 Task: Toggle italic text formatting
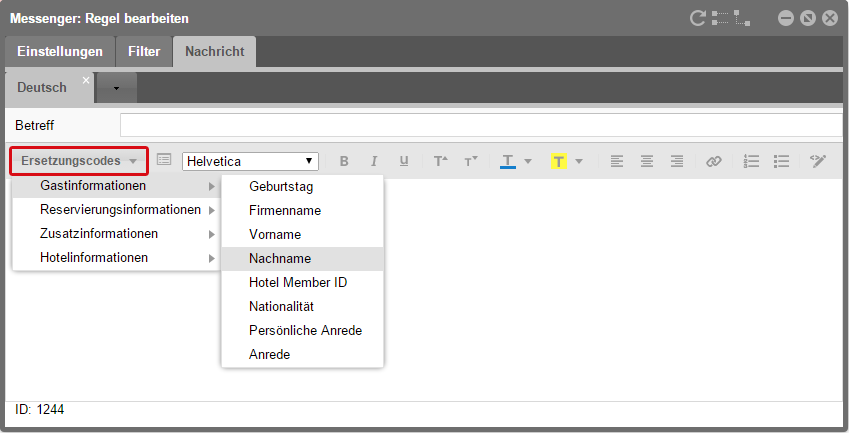[x=374, y=161]
